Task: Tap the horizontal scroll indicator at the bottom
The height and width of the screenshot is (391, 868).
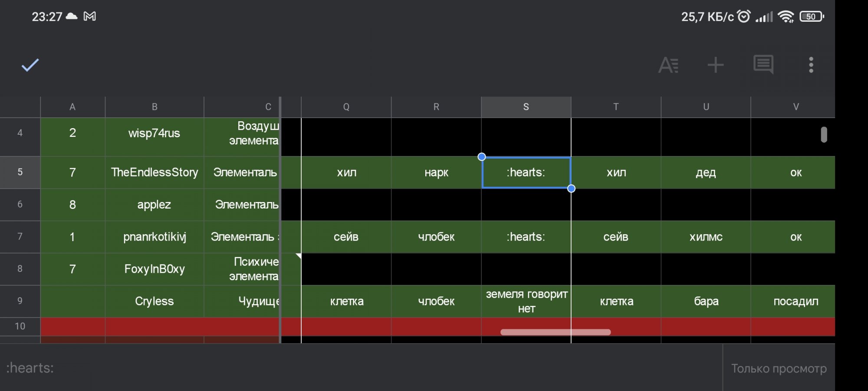Action: click(556, 332)
